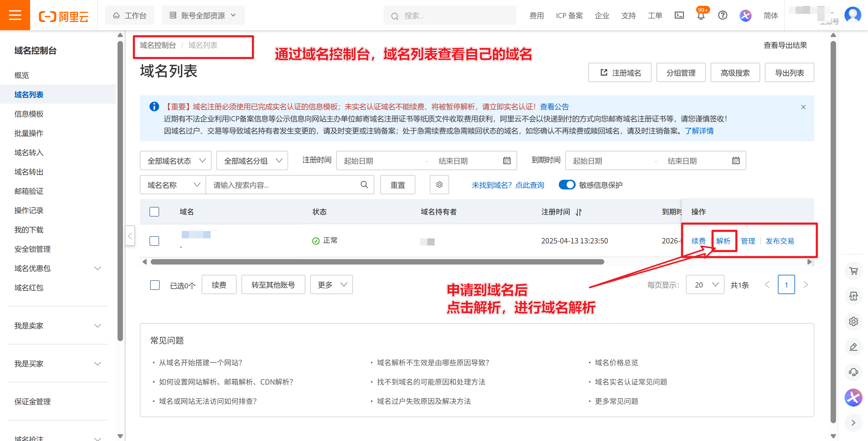Click 解析 in the domain row
The width and height of the screenshot is (868, 441).
[x=723, y=241]
